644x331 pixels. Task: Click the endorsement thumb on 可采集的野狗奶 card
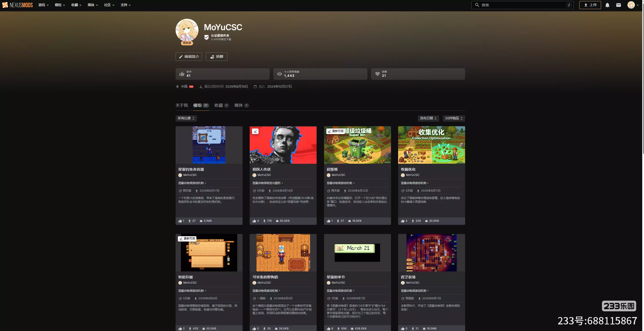coord(254,329)
